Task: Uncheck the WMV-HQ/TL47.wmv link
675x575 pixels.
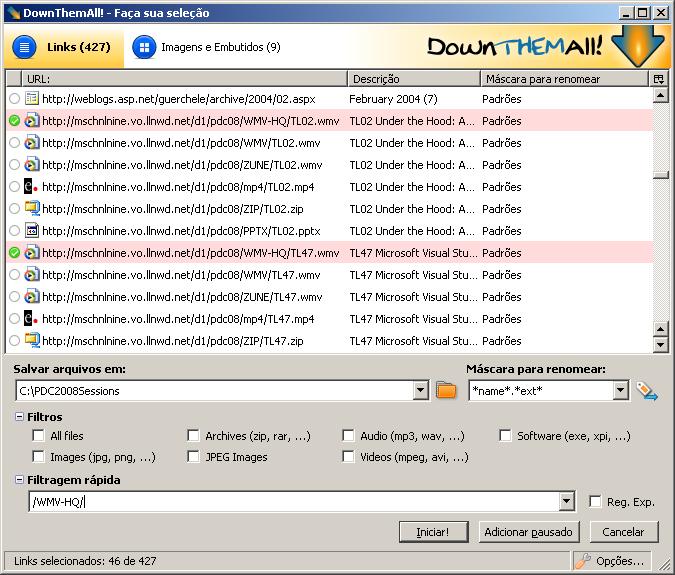Action: (14, 253)
